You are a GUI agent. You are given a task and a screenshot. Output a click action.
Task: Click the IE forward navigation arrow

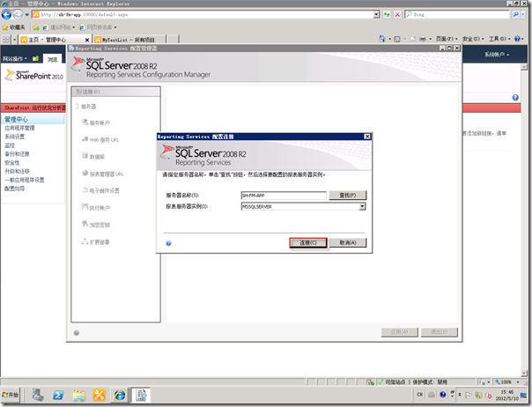point(18,15)
